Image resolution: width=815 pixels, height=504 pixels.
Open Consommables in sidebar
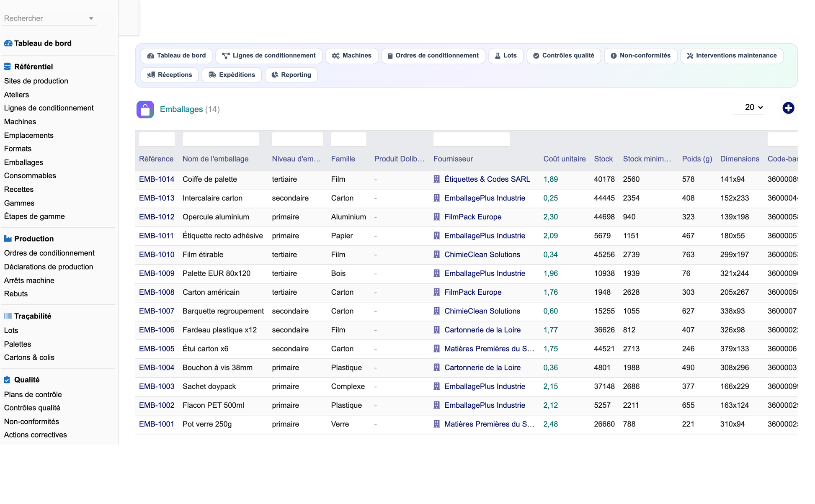coord(30,175)
